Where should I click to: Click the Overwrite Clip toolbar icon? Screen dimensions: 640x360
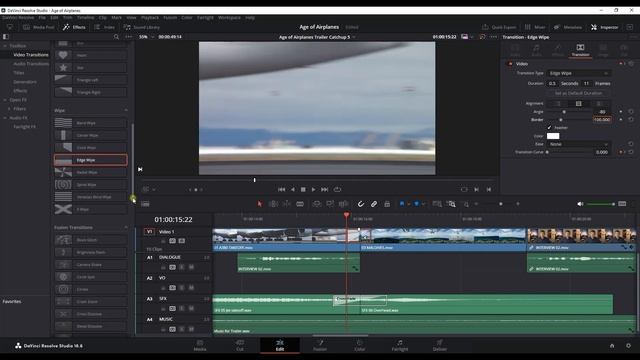click(x=330, y=204)
